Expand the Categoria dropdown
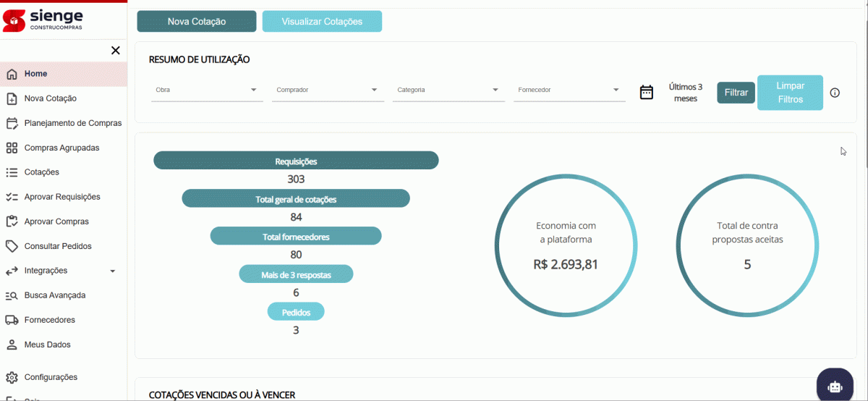The height and width of the screenshot is (401, 868). 448,90
